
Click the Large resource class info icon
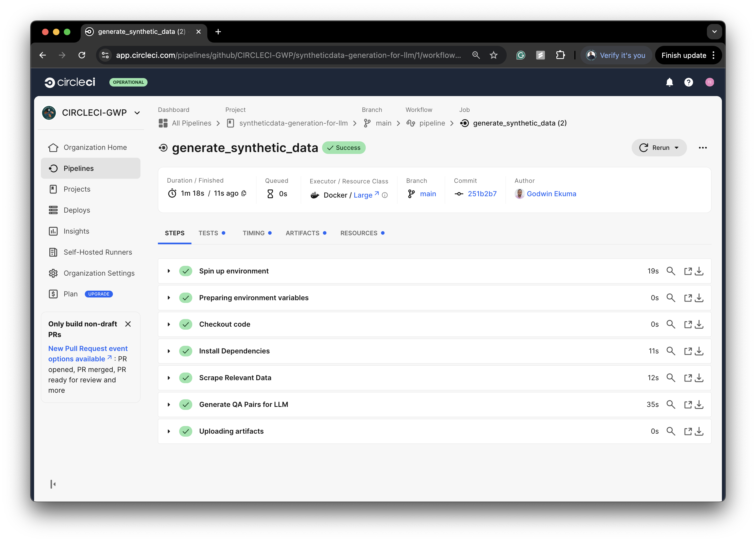coord(385,195)
